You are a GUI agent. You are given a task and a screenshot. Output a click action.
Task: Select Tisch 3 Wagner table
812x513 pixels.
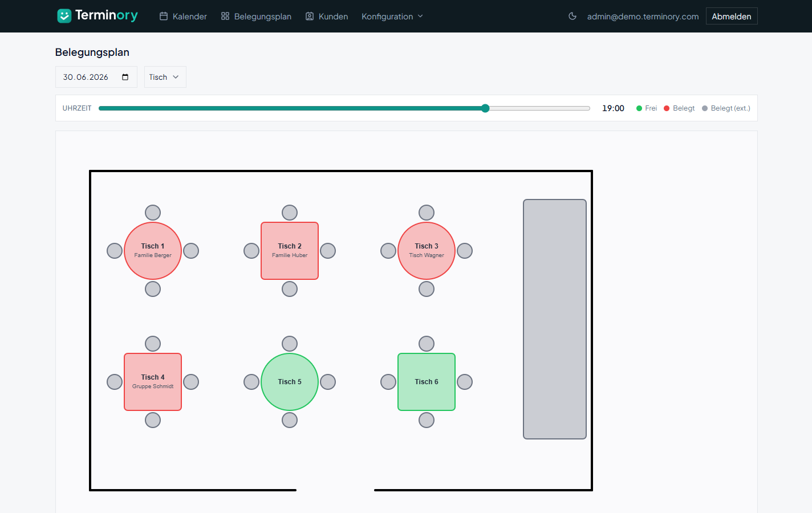click(427, 251)
